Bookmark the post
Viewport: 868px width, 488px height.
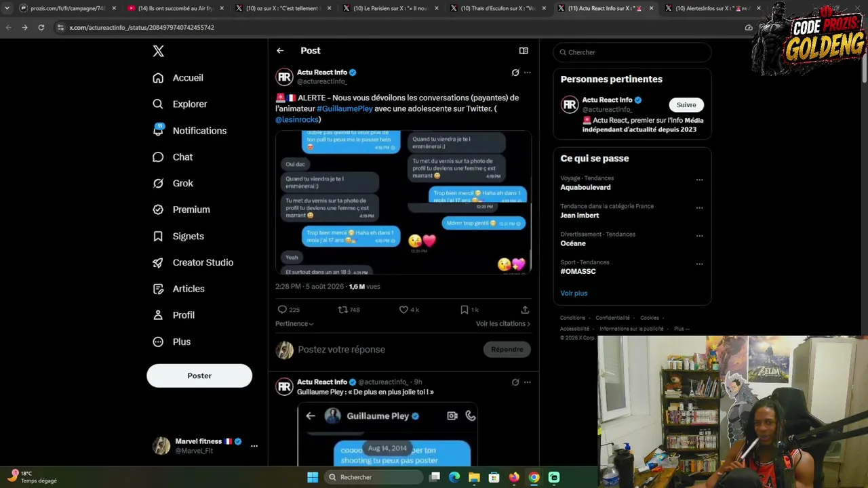[464, 310]
